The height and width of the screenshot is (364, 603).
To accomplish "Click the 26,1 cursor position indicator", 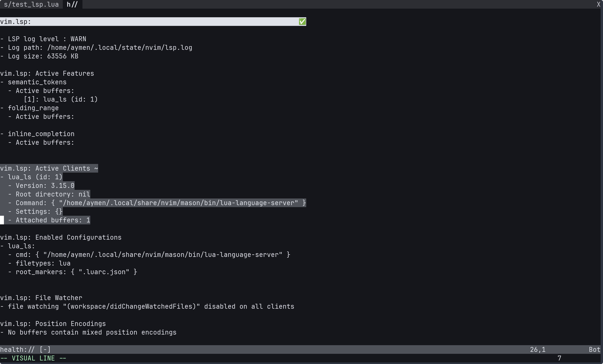I will pyautogui.click(x=537, y=350).
